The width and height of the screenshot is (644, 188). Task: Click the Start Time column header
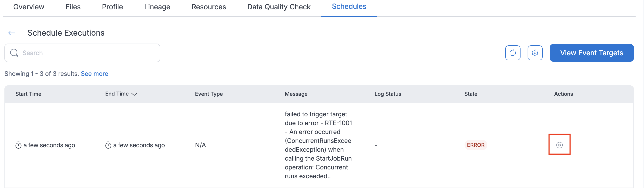tap(28, 94)
